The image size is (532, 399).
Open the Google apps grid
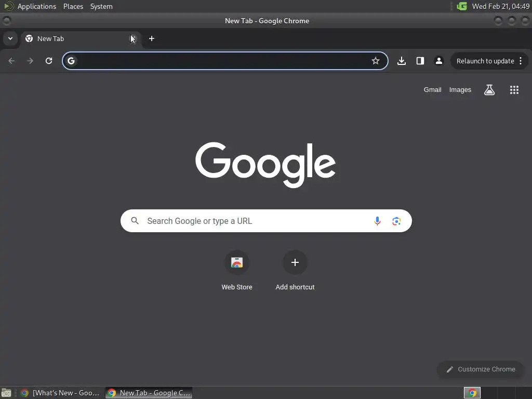click(514, 89)
